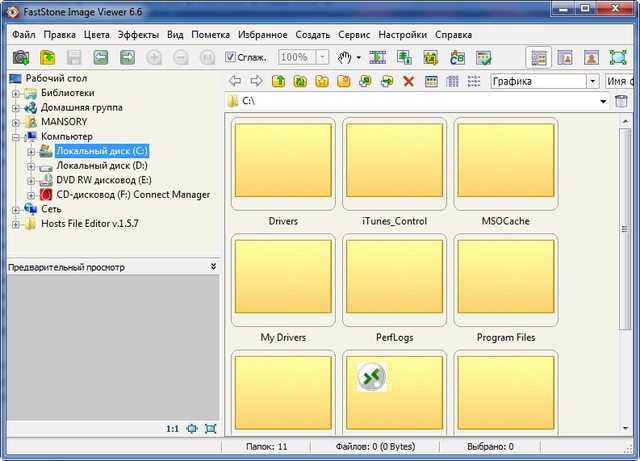Click the hand pan tool icon
The height and width of the screenshot is (461, 640).
[x=346, y=58]
